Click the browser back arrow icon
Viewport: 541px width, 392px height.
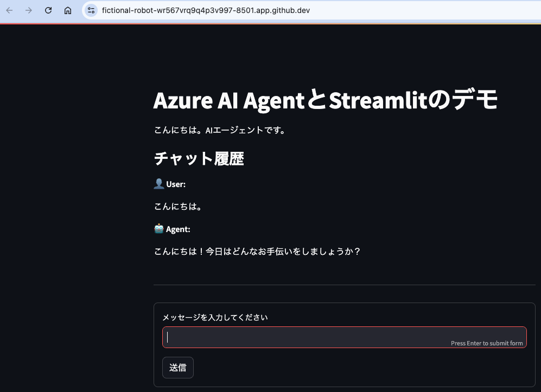pyautogui.click(x=9, y=10)
